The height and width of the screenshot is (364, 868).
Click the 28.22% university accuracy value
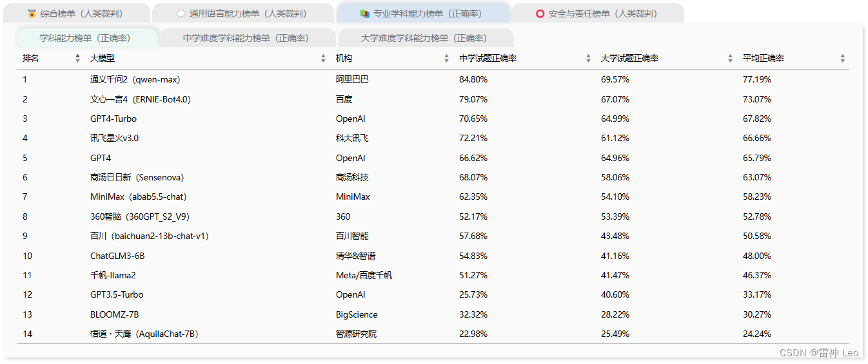point(615,314)
